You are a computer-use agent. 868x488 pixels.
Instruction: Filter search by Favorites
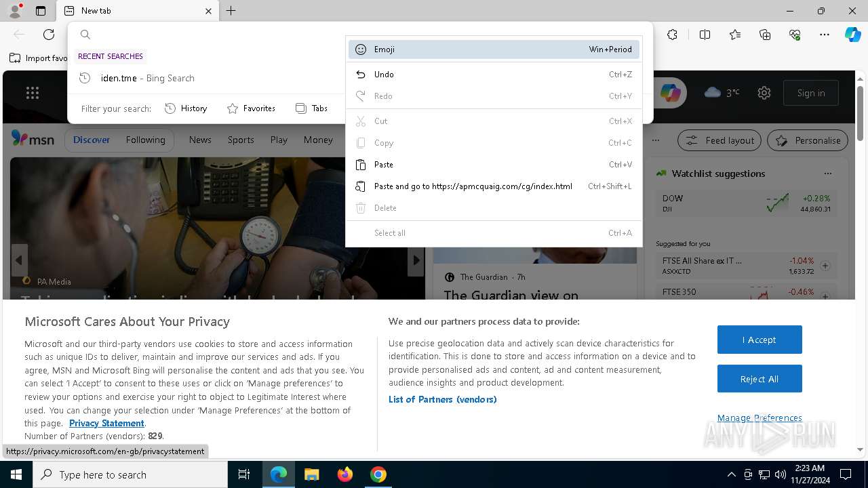pyautogui.click(x=251, y=108)
